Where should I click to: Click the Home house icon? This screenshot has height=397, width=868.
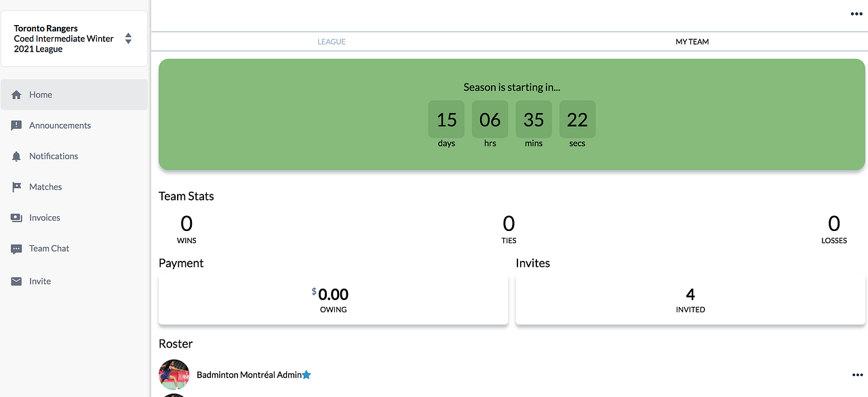[x=17, y=95]
